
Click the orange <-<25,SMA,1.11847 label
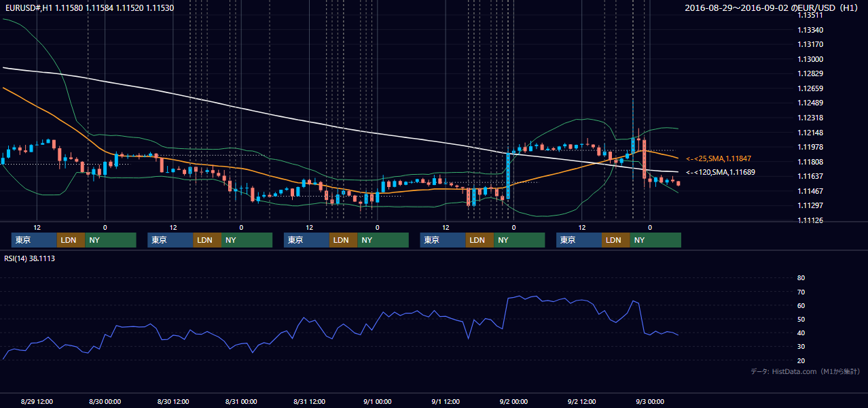pyautogui.click(x=719, y=158)
